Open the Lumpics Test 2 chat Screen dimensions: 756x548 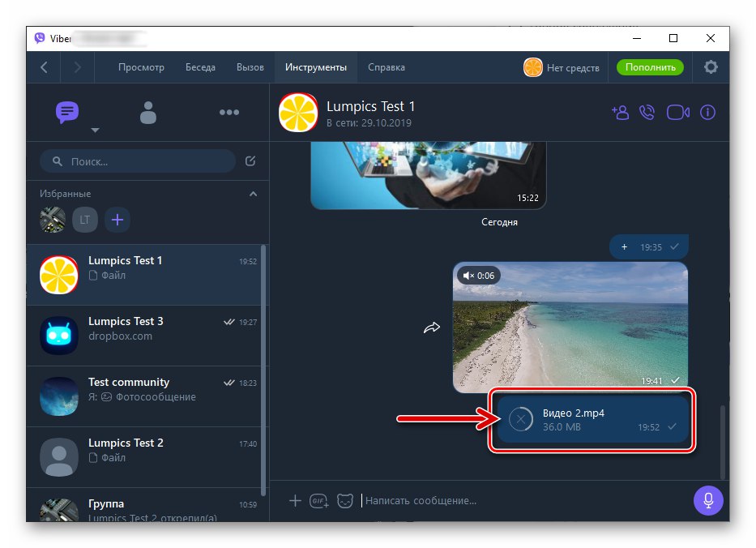[144, 457]
